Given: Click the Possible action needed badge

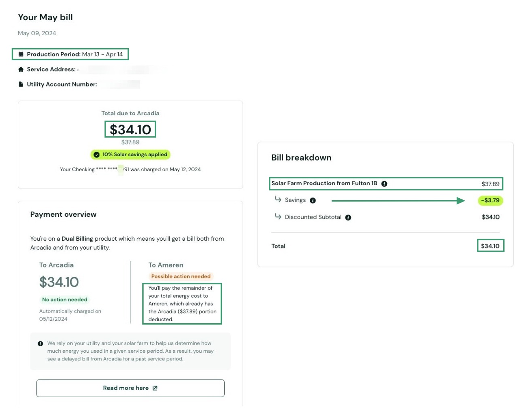Looking at the screenshot, I should 181,276.
